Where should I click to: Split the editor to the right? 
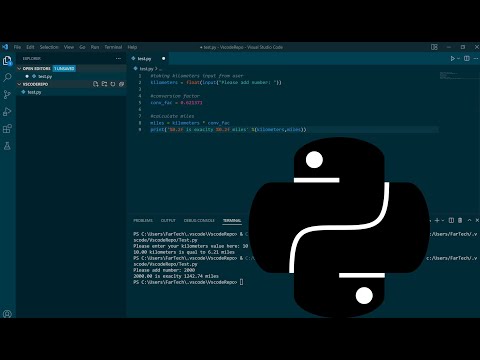[467, 59]
